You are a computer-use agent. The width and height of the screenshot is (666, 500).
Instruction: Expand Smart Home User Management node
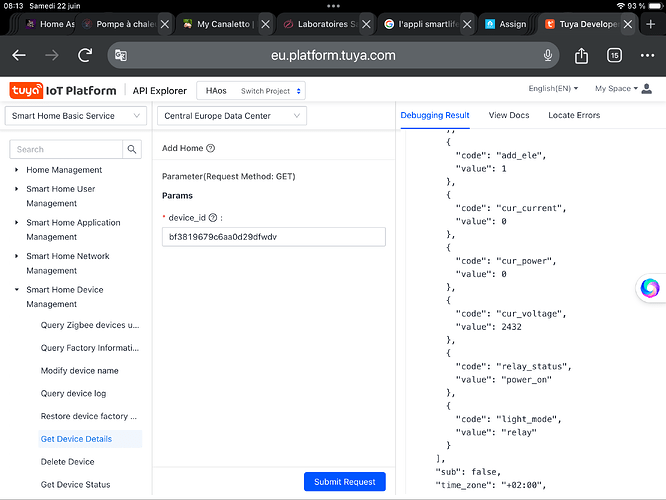pos(17,189)
